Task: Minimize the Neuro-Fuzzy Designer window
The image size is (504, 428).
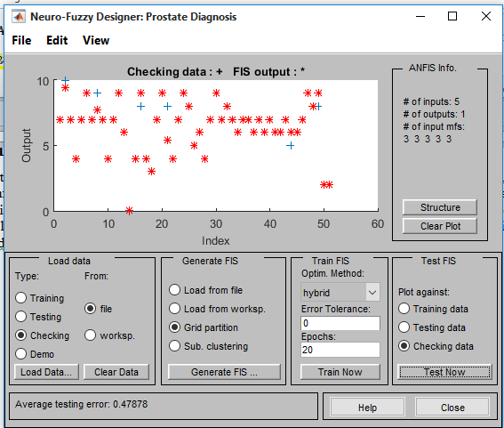Action: pos(420,16)
